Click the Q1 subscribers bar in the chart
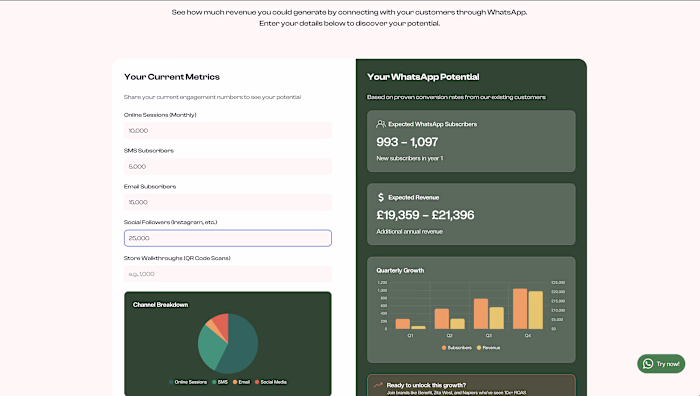Viewport: 700px width, 396px height. 403,324
